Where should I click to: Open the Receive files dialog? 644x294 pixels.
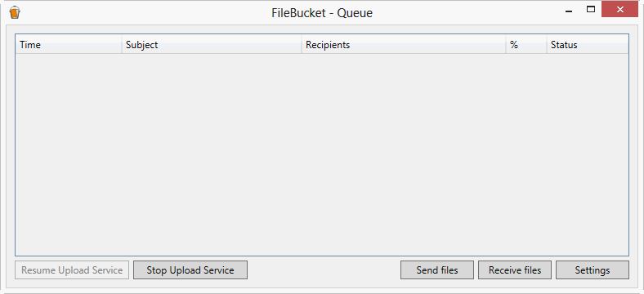pos(515,270)
